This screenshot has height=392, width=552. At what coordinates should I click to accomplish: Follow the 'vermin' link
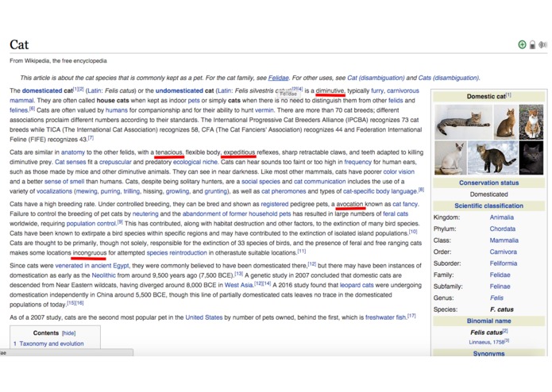pyautogui.click(x=264, y=110)
